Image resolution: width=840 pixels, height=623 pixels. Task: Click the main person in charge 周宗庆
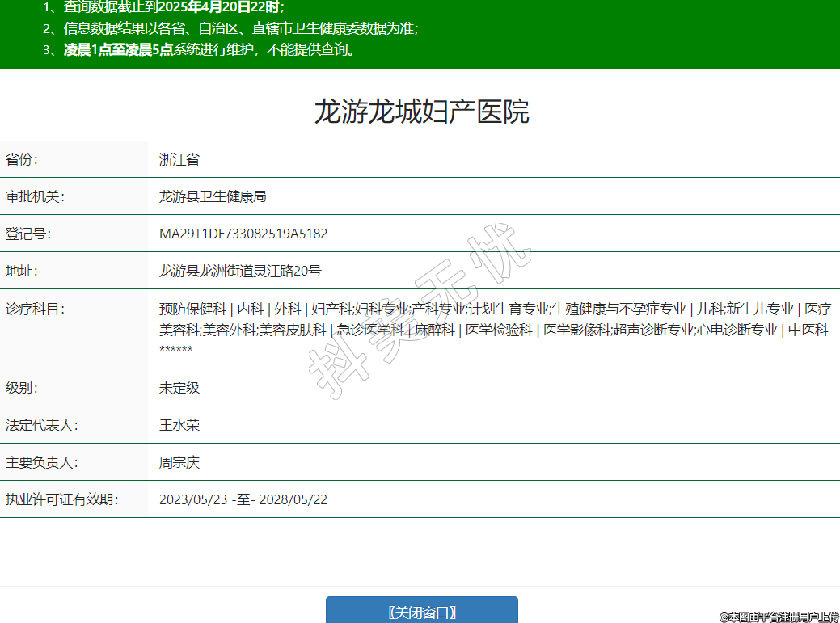(179, 463)
